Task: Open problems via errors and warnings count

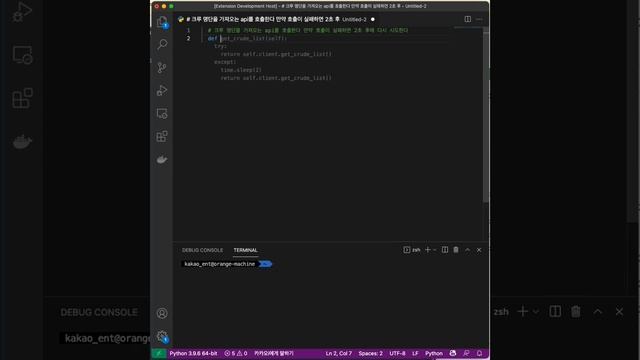Action: 236,353
